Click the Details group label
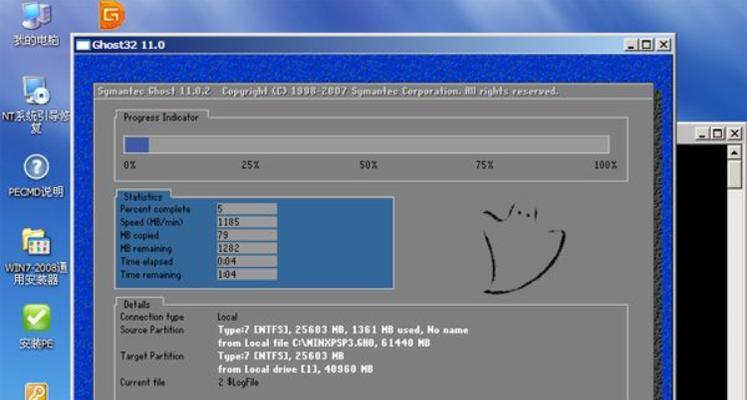 point(136,304)
